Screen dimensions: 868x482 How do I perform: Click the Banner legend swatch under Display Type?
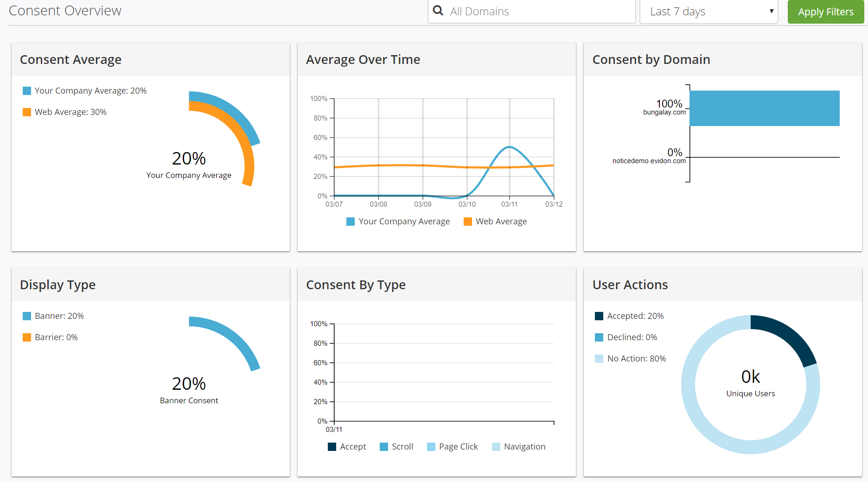(x=26, y=316)
